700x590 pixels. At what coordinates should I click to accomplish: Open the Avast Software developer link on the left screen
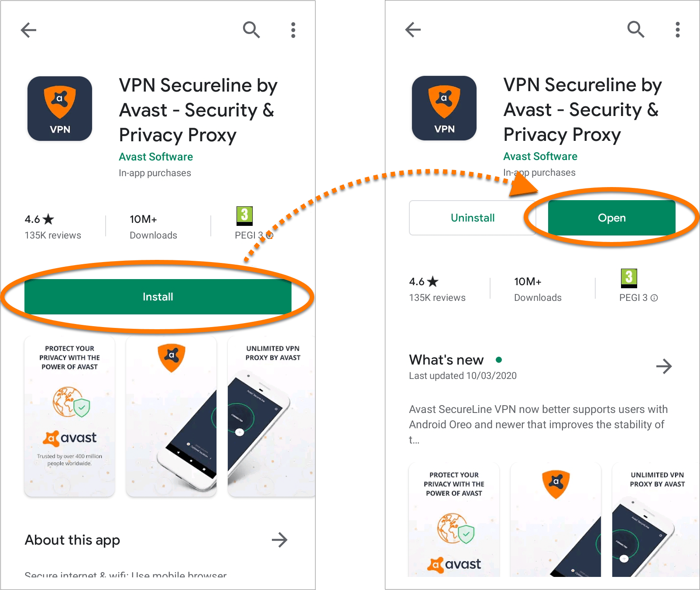coord(156,157)
